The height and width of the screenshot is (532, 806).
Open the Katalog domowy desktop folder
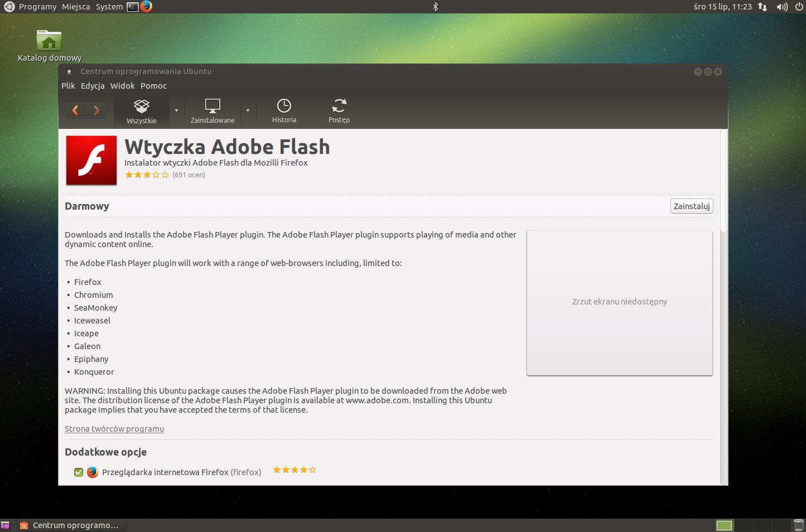[x=49, y=46]
